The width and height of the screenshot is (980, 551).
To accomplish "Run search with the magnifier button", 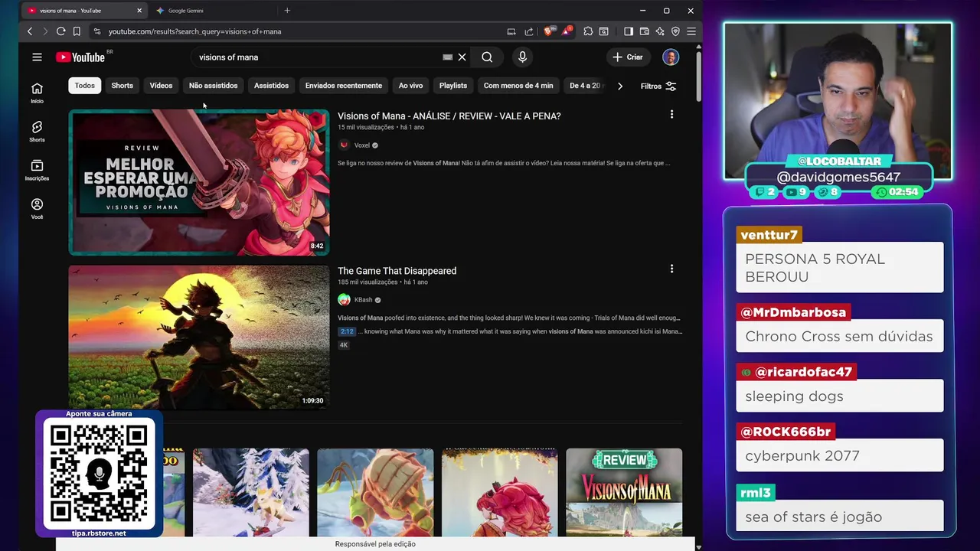I will [487, 57].
